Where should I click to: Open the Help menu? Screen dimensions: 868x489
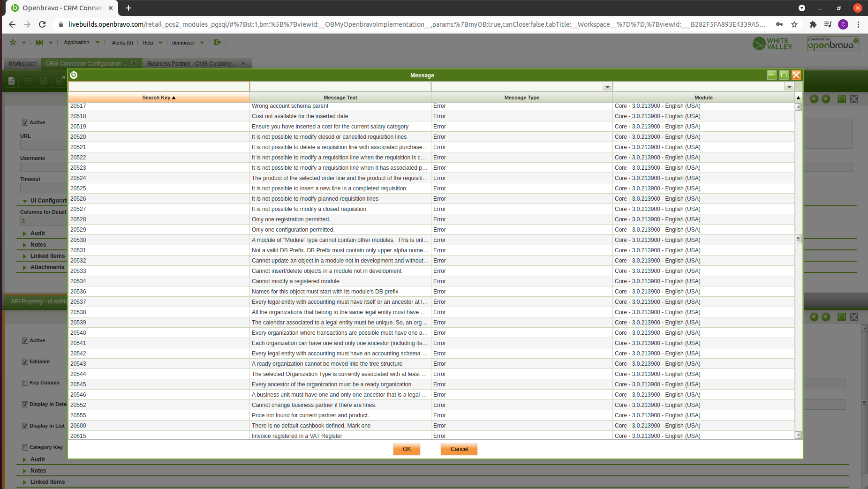[152, 43]
